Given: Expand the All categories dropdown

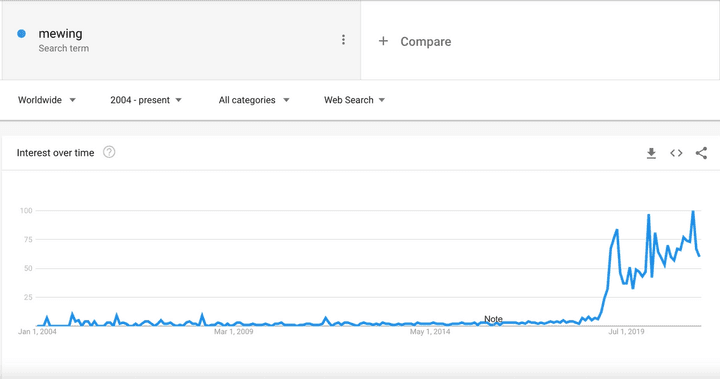Looking at the screenshot, I should pyautogui.click(x=253, y=100).
